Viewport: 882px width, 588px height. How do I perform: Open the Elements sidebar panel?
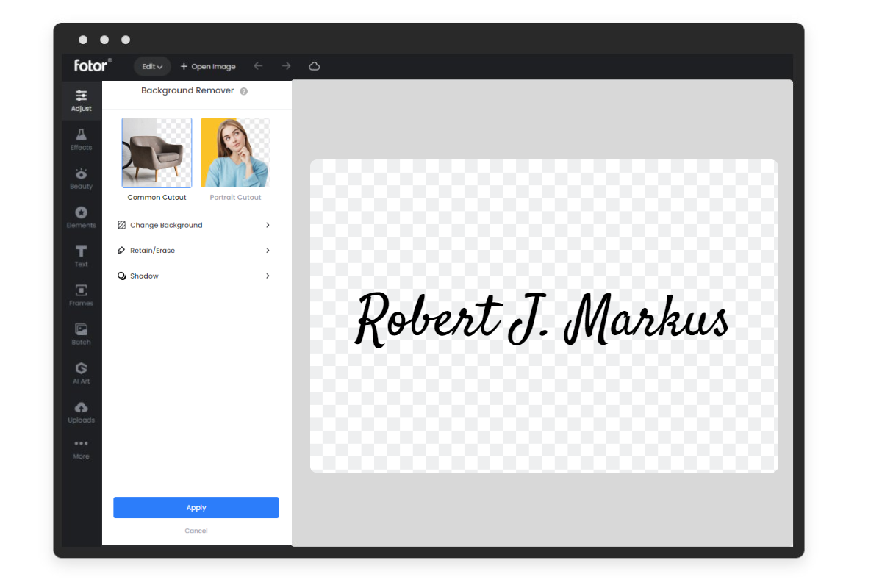(82, 217)
